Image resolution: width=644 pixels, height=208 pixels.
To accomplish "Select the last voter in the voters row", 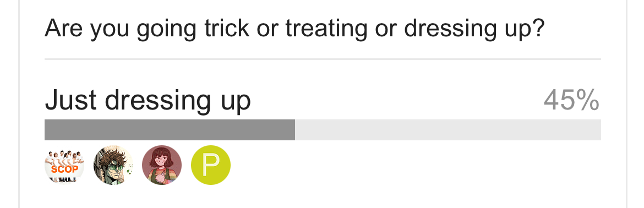I will tap(211, 165).
